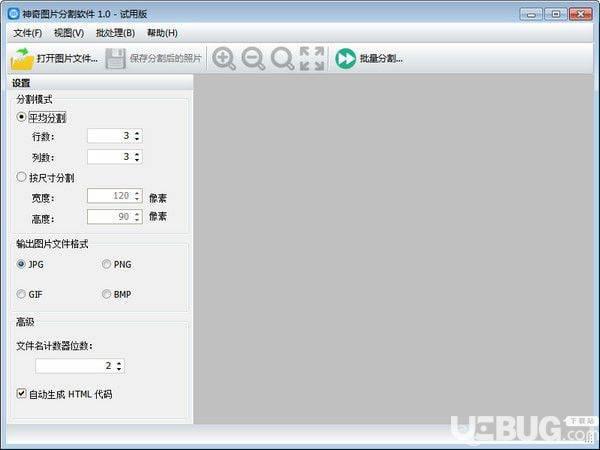Select PNG output format
The width and height of the screenshot is (600, 450).
pos(106,264)
